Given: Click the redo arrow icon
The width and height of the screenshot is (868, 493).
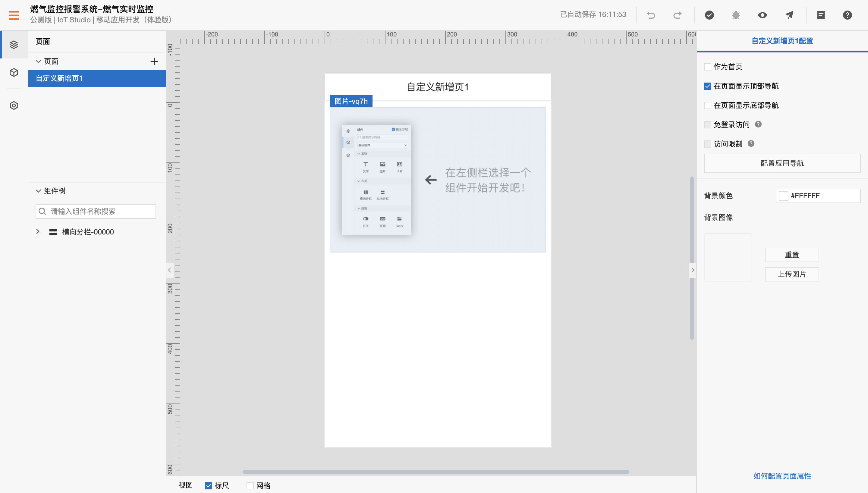Looking at the screenshot, I should pyautogui.click(x=678, y=15).
